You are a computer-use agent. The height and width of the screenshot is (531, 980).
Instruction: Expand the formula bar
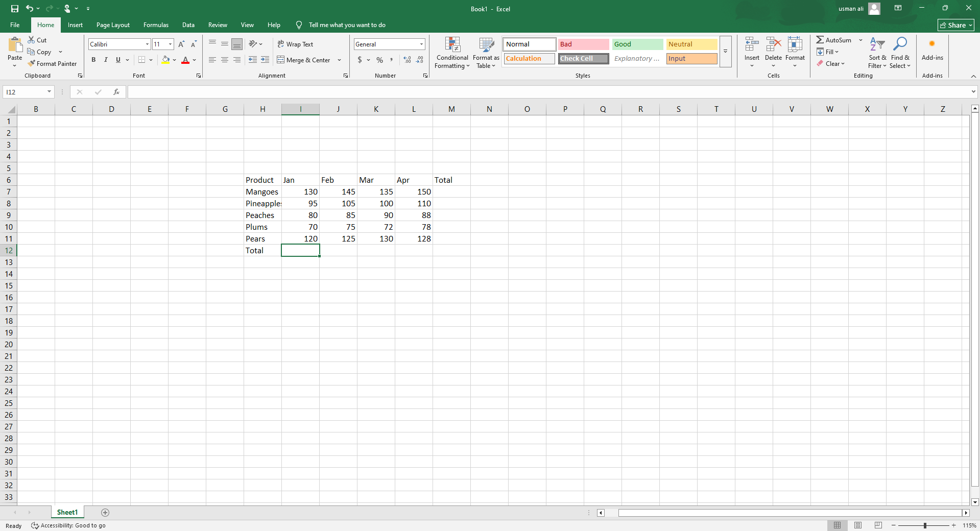pos(973,92)
